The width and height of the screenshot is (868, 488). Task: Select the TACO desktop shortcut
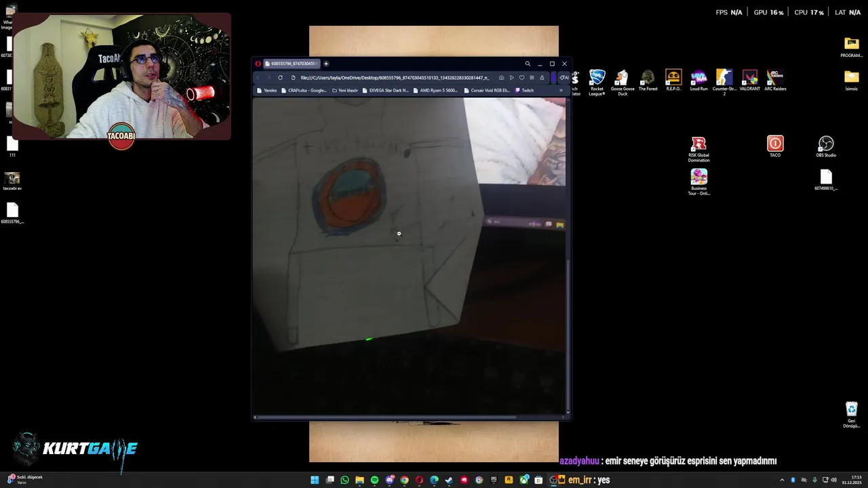click(775, 146)
